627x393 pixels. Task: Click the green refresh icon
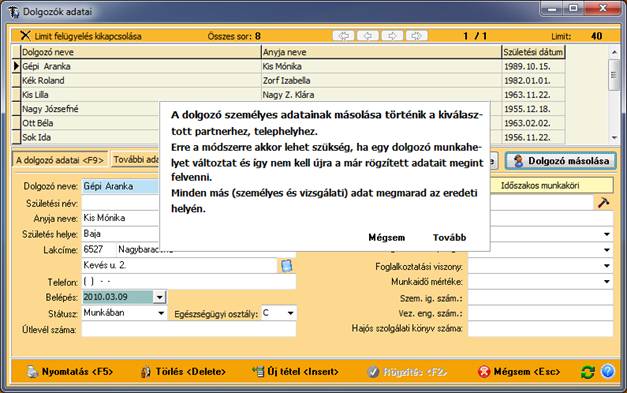click(x=587, y=372)
